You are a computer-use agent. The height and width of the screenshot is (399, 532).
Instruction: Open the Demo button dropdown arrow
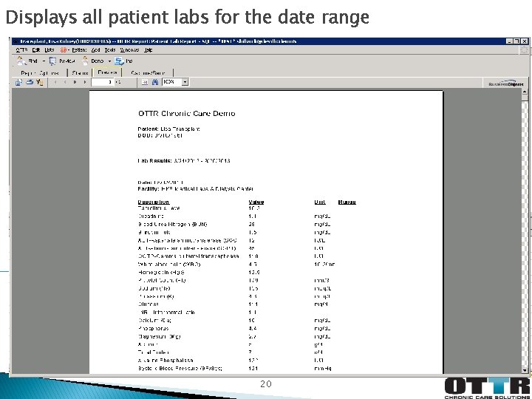pos(109,61)
